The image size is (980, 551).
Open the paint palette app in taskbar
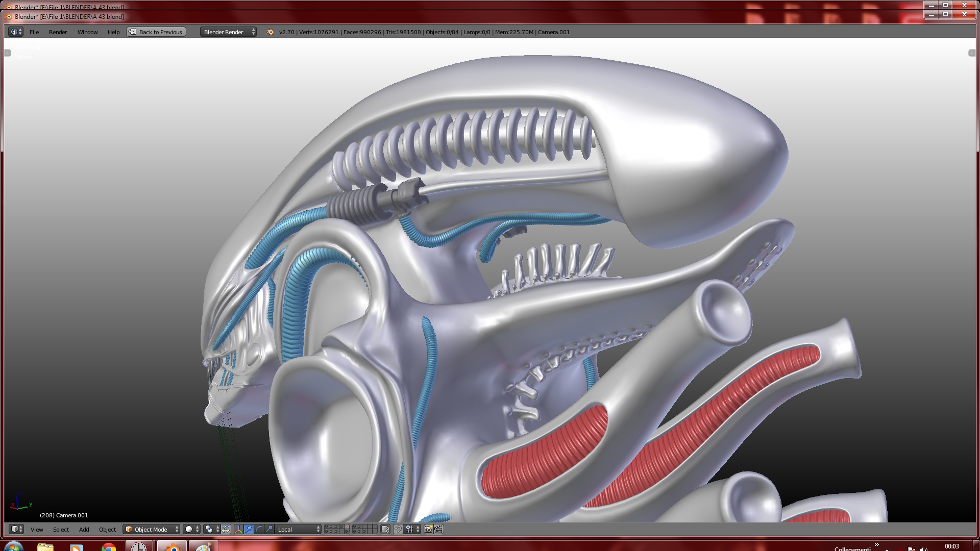tap(204, 546)
